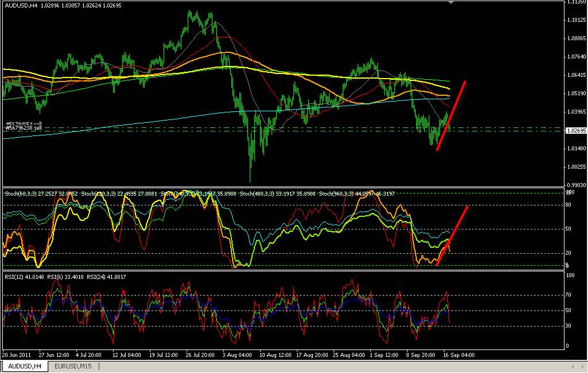Click the RSI level 30 scale label
588x373 pixels.
(x=568, y=326)
